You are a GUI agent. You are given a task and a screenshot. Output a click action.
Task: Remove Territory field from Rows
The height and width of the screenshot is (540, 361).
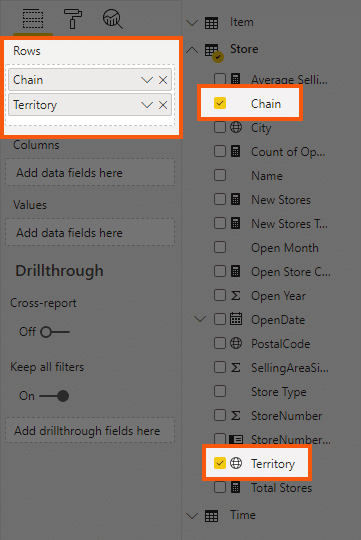click(163, 105)
